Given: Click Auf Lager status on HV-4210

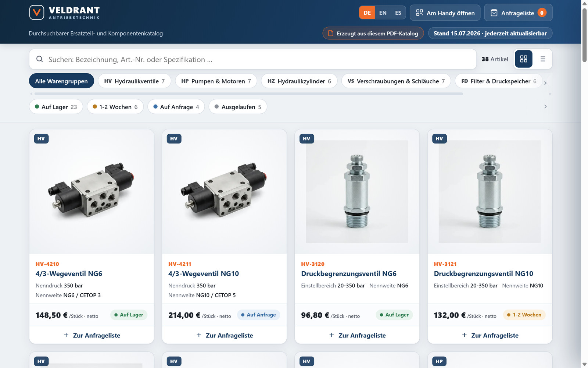Looking at the screenshot, I should click(129, 315).
